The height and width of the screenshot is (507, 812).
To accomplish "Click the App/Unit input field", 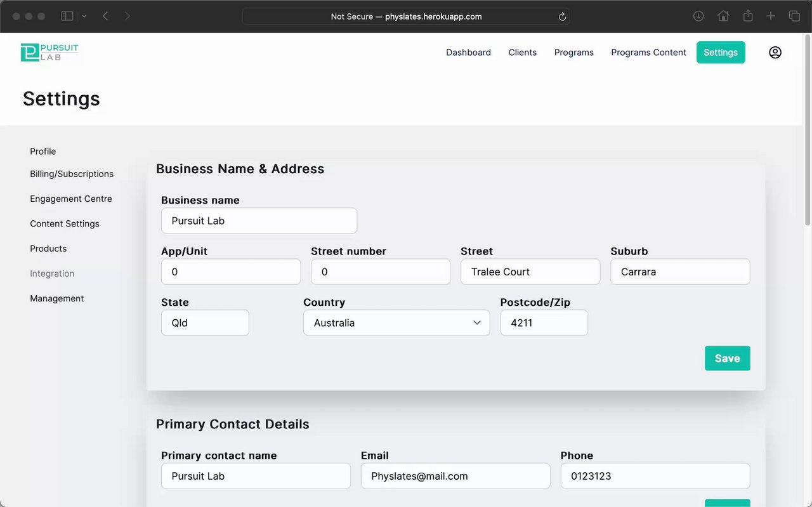I will click(231, 272).
